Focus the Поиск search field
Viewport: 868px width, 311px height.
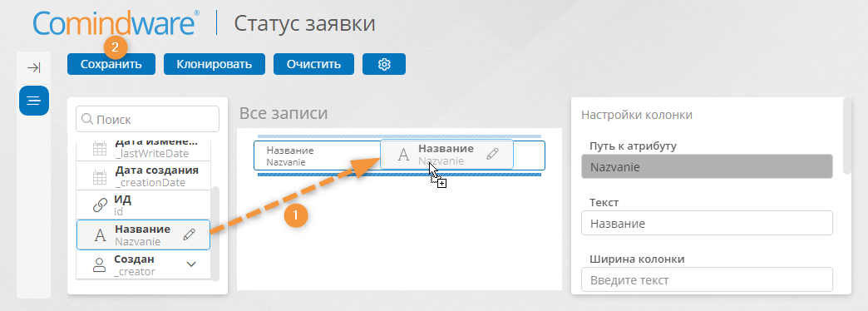click(x=147, y=119)
